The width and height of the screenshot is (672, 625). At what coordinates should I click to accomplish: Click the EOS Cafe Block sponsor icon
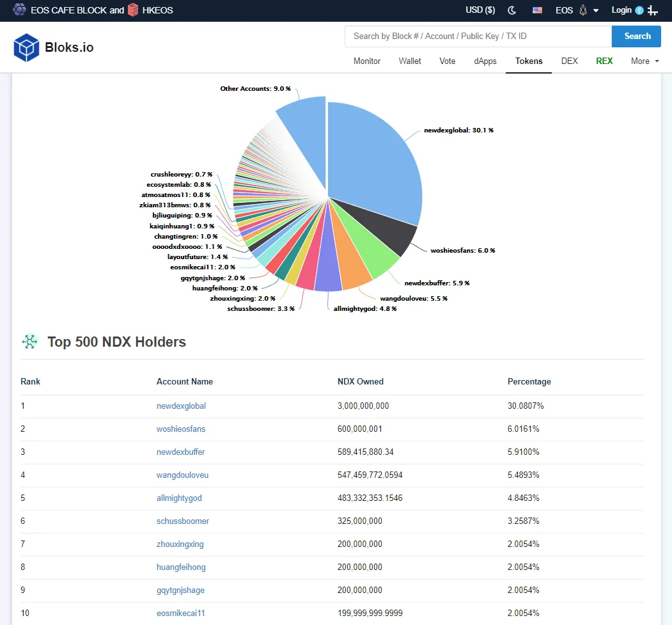pyautogui.click(x=19, y=10)
